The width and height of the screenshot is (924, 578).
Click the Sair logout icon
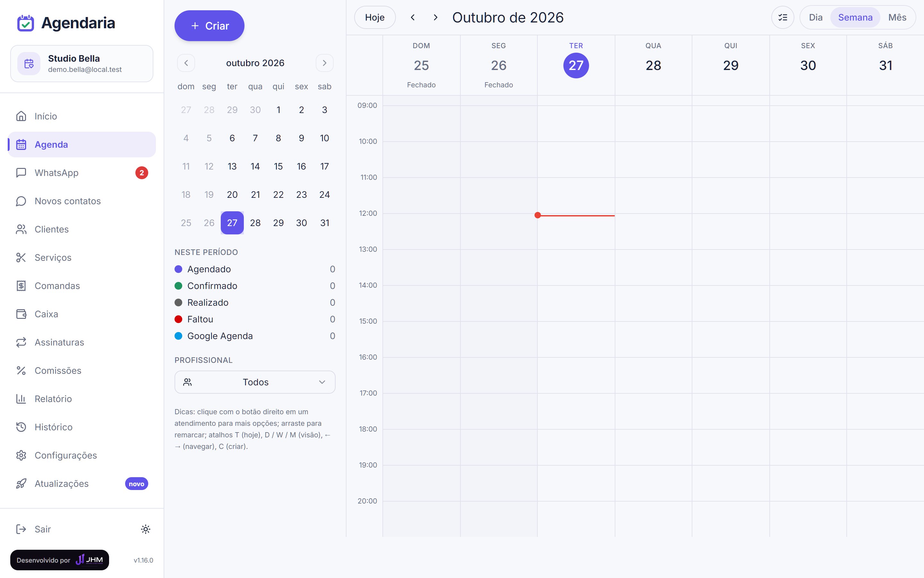point(21,529)
